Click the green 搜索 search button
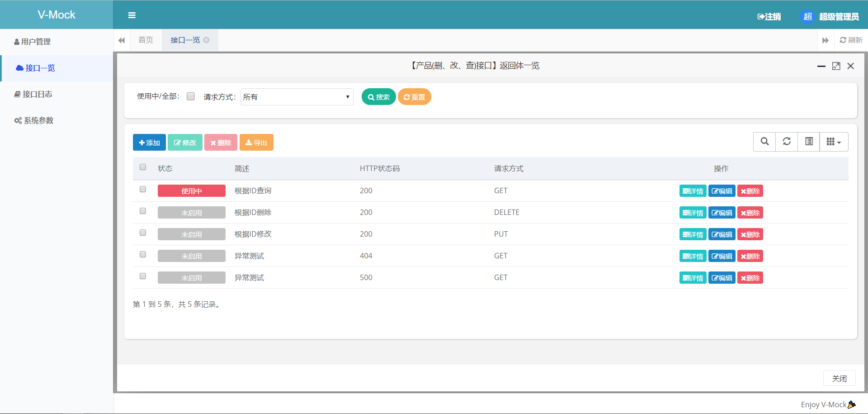 [x=379, y=97]
